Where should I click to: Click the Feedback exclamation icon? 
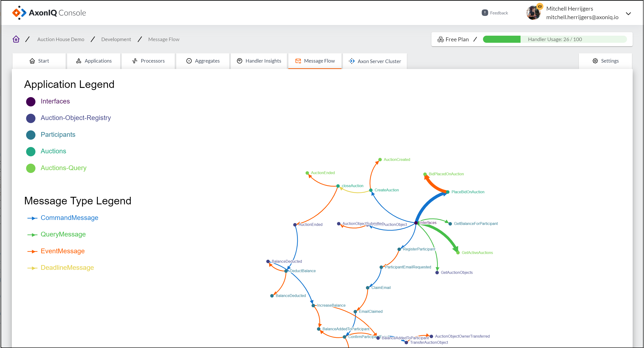[x=485, y=13]
